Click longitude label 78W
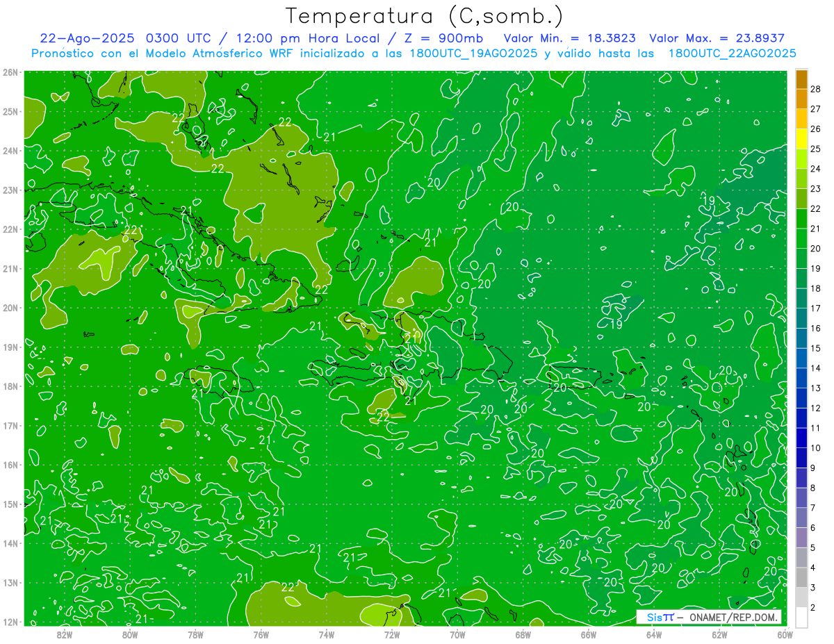 195,634
